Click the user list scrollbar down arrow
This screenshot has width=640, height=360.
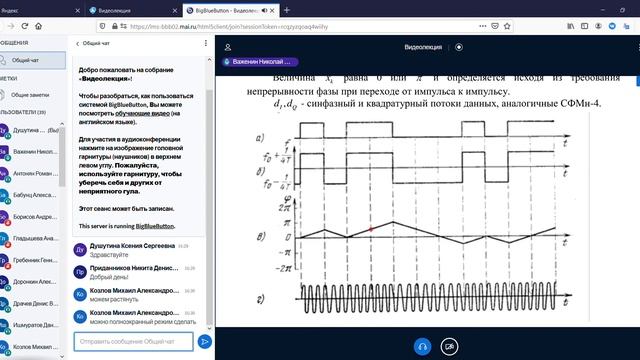pyautogui.click(x=62, y=356)
